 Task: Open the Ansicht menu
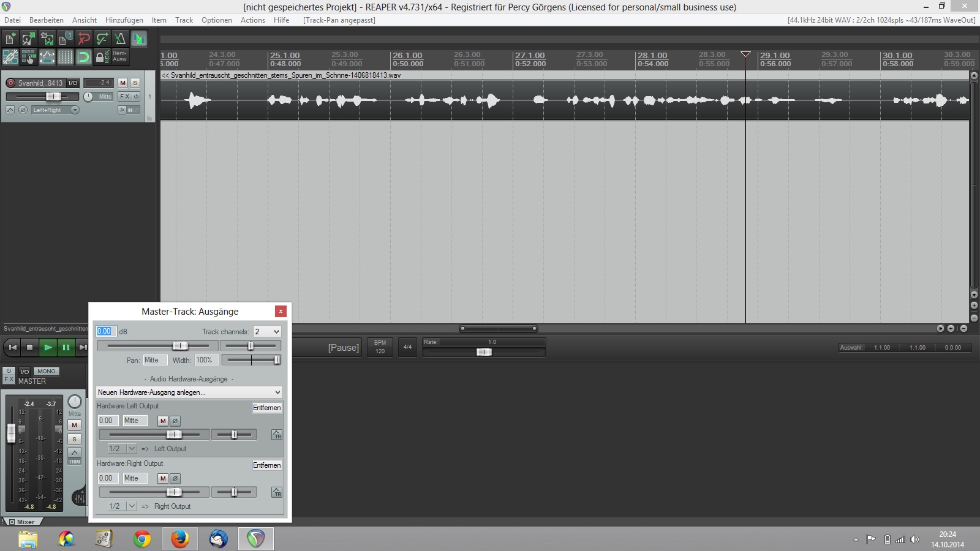pos(85,20)
